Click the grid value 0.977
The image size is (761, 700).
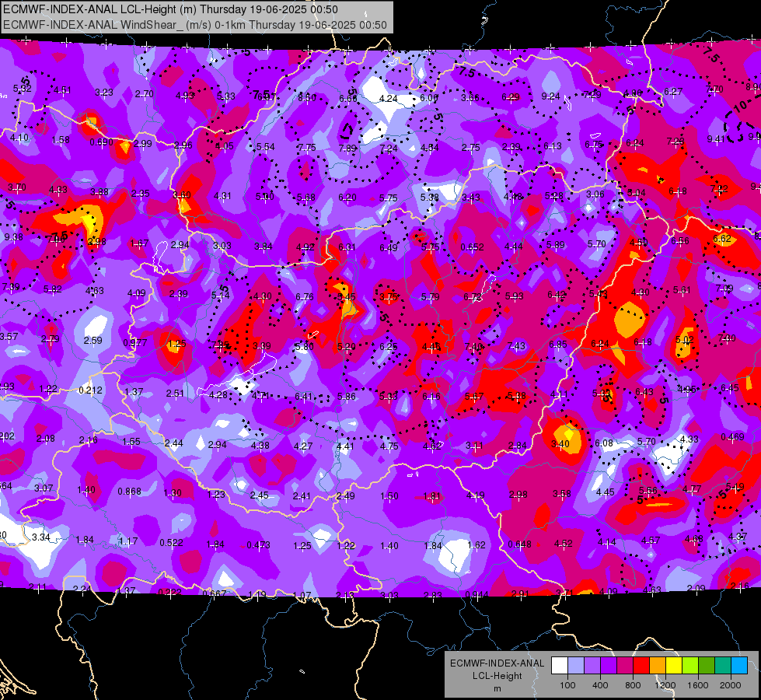pyautogui.click(x=135, y=342)
